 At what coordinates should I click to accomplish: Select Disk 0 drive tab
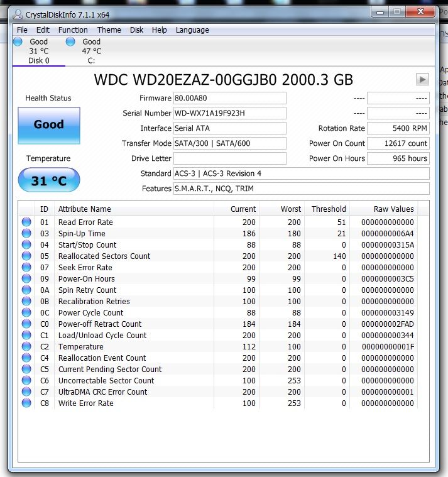point(38,51)
